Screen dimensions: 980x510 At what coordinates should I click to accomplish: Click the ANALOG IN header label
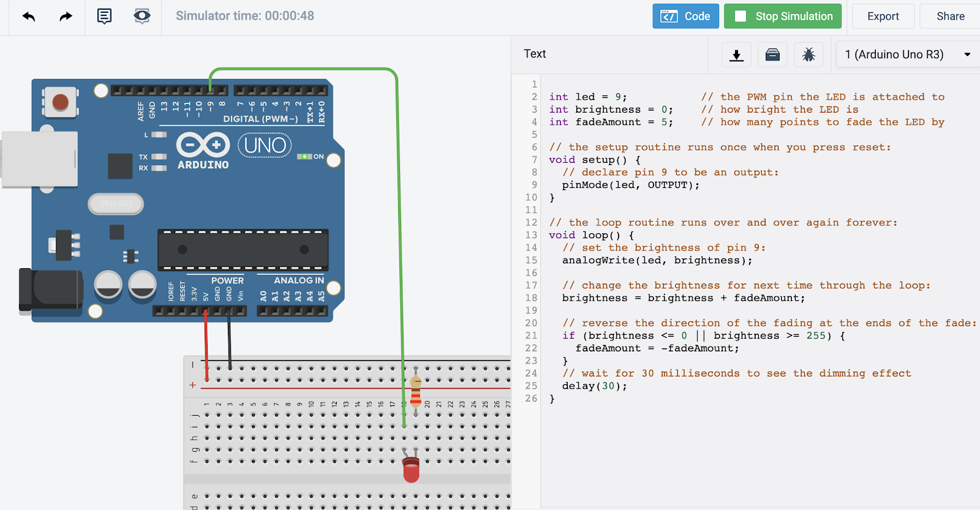coord(299,280)
